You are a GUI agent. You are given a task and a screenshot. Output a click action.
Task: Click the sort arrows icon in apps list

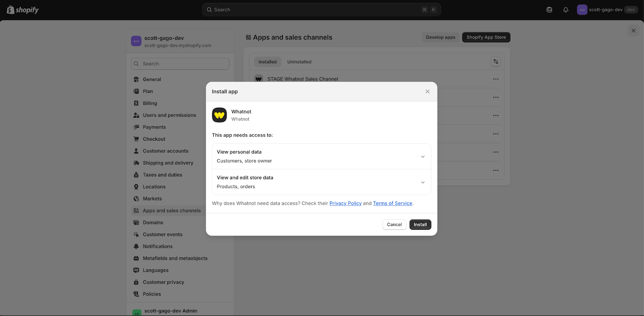coord(496,62)
